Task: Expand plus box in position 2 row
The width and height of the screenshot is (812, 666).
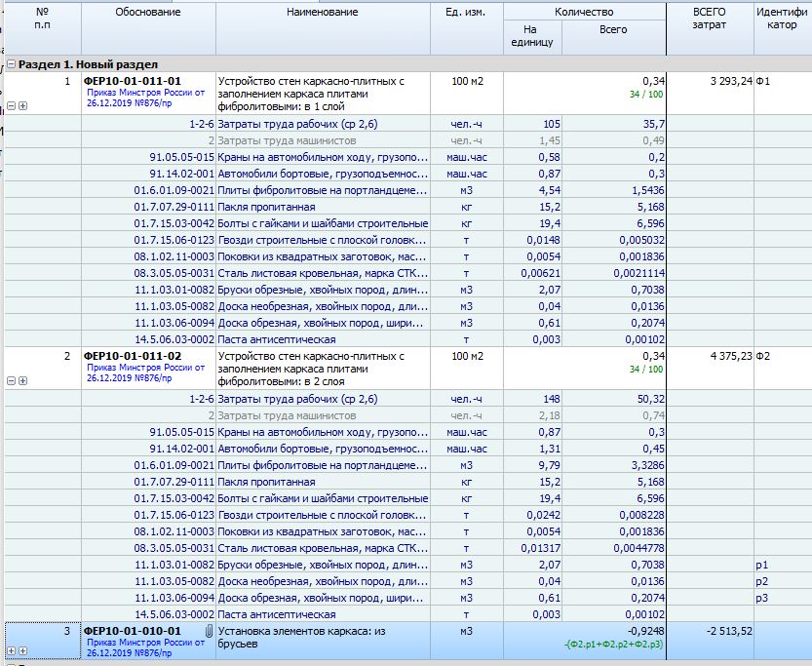Action: (x=22, y=380)
